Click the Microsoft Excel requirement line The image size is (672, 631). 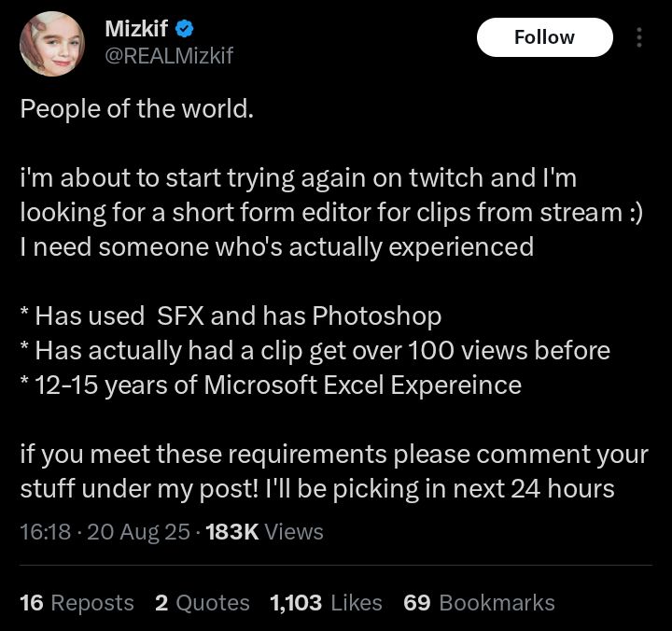271,385
